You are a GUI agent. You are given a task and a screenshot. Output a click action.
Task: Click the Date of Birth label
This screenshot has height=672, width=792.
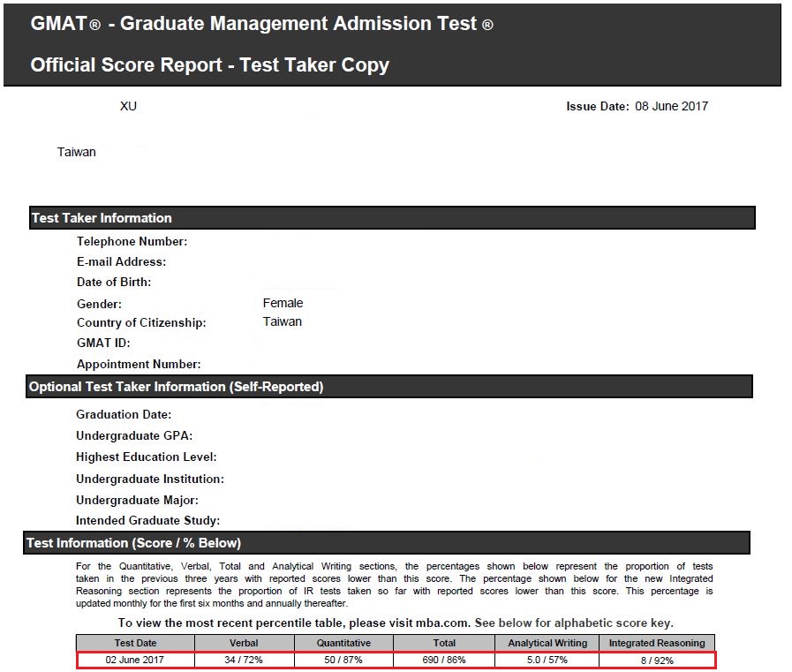(x=114, y=282)
